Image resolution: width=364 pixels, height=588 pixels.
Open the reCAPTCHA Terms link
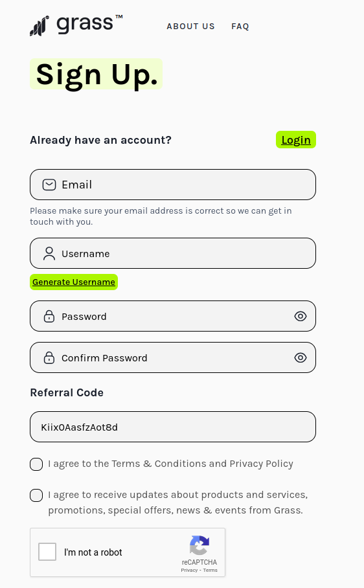(x=210, y=570)
